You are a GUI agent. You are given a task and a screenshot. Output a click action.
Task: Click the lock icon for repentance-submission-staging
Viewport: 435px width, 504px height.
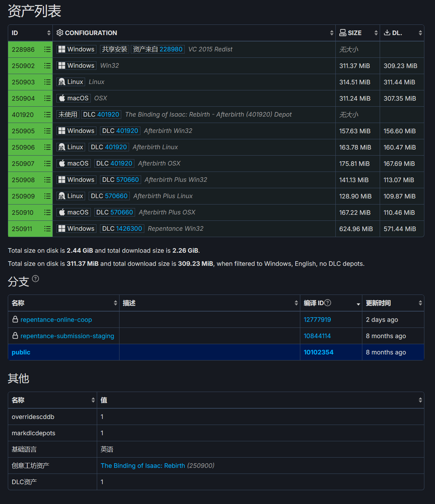pos(15,336)
